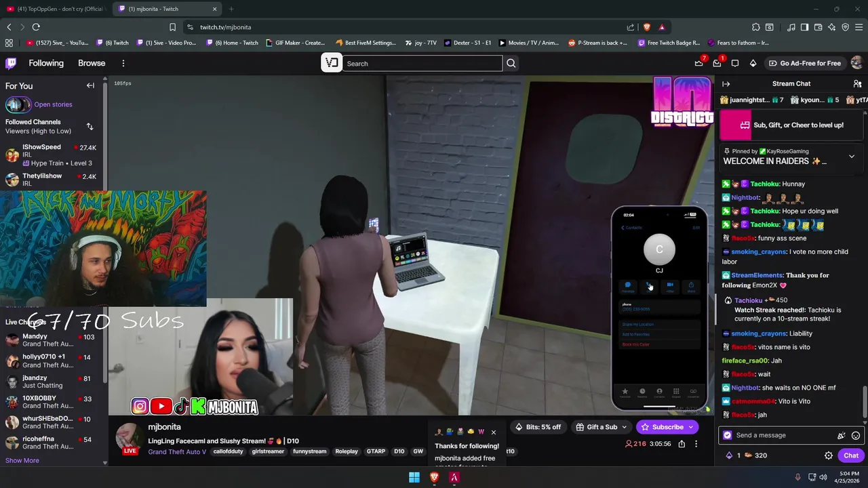Open stories link in sidebar
This screenshot has height=488, width=868.
point(53,104)
